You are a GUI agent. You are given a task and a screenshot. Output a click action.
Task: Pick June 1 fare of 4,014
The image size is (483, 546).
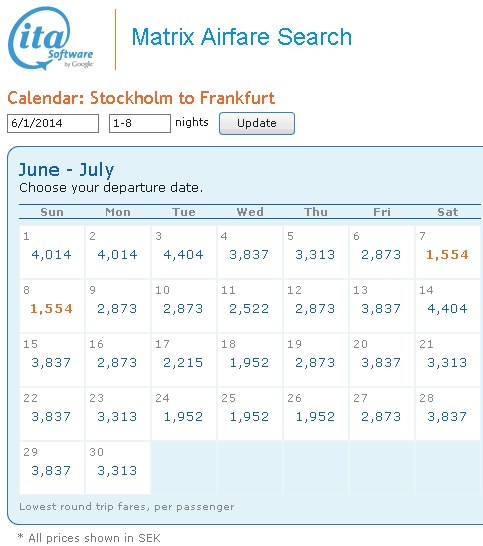[x=51, y=255]
